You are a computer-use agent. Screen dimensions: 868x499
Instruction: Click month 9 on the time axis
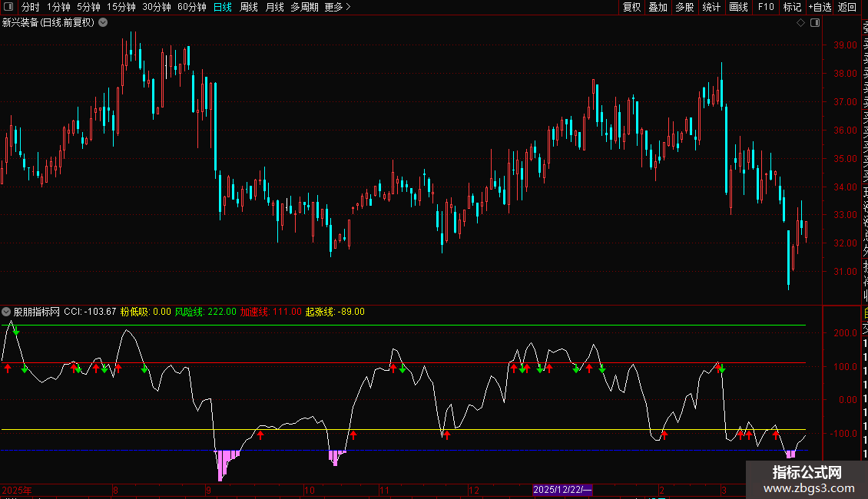pos(208,490)
